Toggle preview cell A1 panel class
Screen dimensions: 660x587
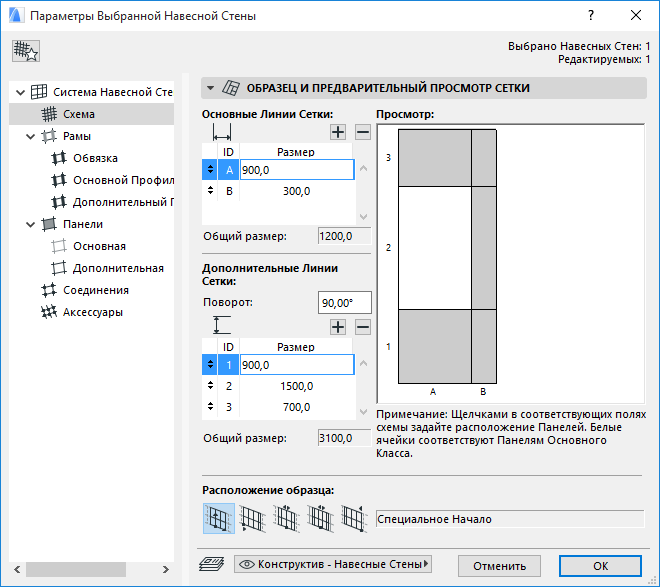coord(435,346)
